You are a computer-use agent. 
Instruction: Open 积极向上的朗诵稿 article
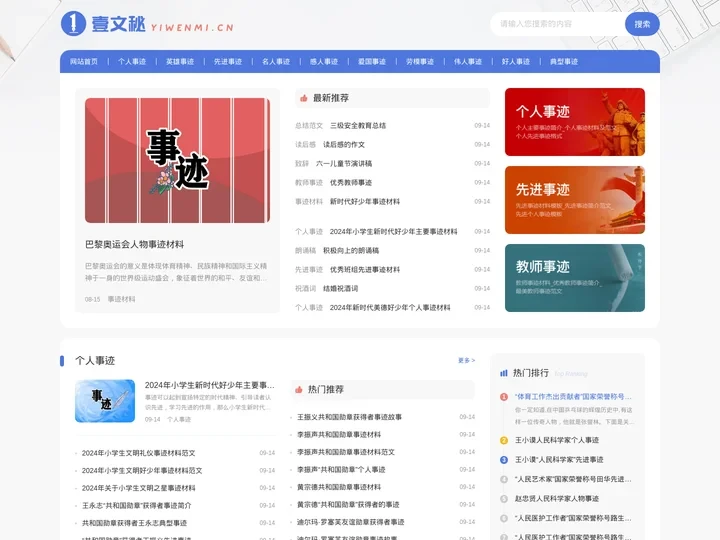coord(351,251)
